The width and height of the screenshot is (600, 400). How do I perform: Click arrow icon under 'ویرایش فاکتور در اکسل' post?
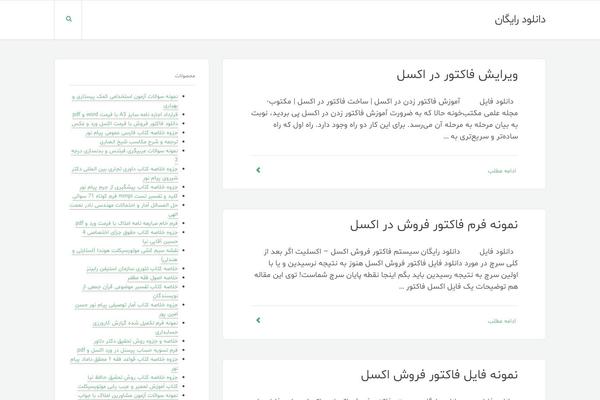[x=258, y=170]
